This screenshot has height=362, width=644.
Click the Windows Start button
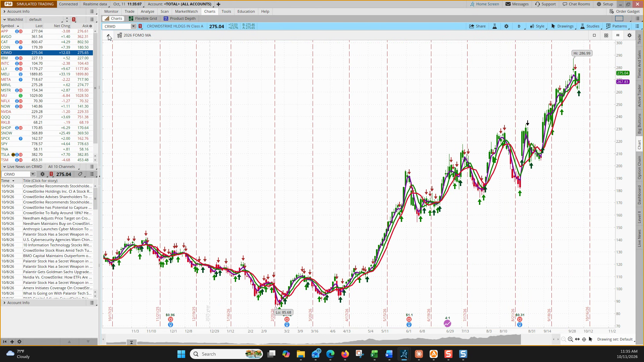pyautogui.click(x=181, y=354)
